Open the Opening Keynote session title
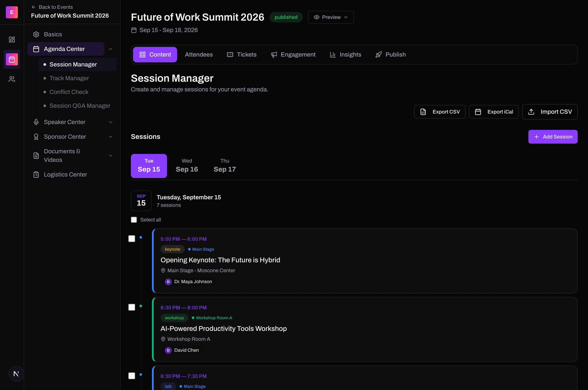 pyautogui.click(x=220, y=260)
